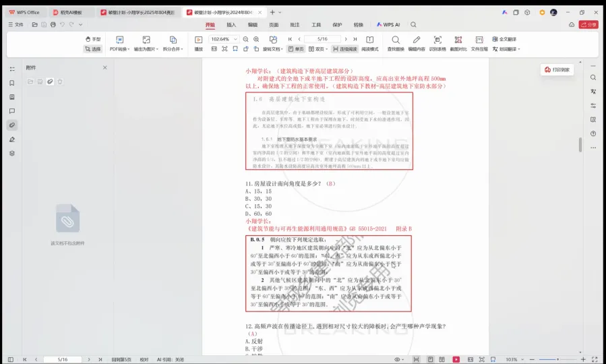Screen dimensions: 606x364
Task: Switch to the 编辑 ribbon tab
Action: (x=252, y=25)
